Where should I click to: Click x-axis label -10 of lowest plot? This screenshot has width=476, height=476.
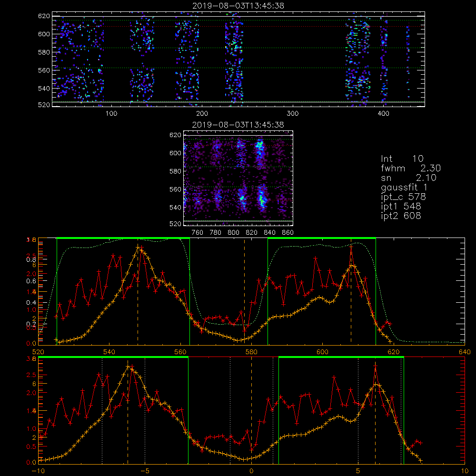click(x=38, y=471)
